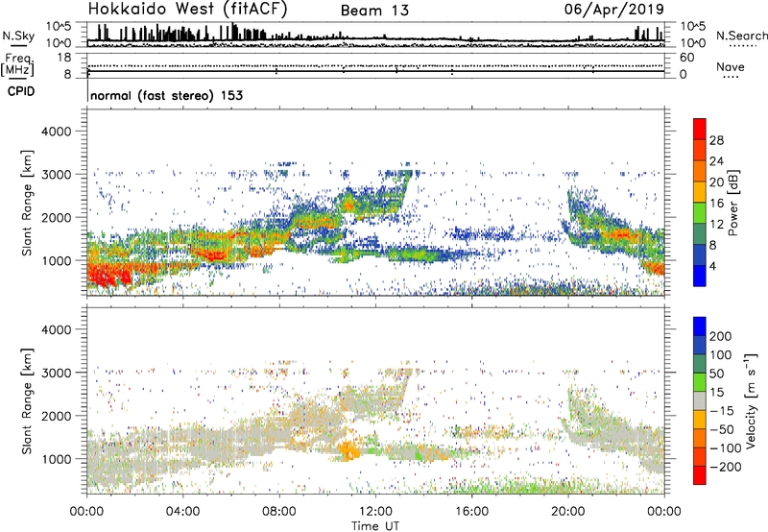This screenshot has width=768, height=532.
Task: Select the 20 dB colorbar tick label
Action: [x=716, y=182]
